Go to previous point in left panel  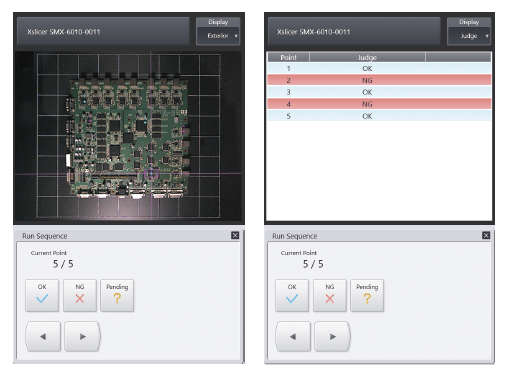pyautogui.click(x=43, y=336)
